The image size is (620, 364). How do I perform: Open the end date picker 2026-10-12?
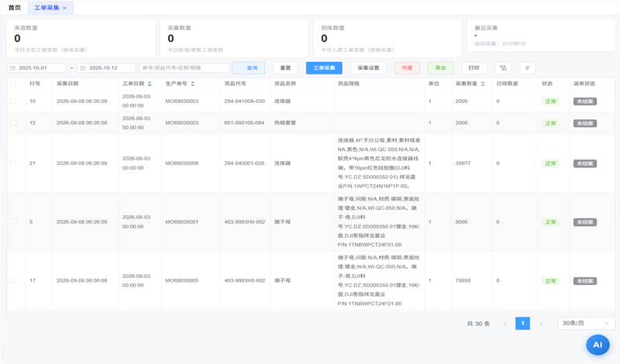[106, 68]
